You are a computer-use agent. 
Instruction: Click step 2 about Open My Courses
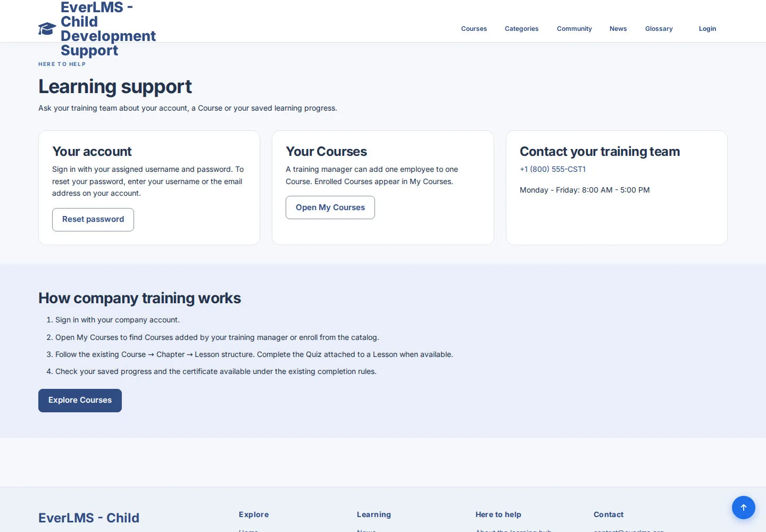[217, 337]
